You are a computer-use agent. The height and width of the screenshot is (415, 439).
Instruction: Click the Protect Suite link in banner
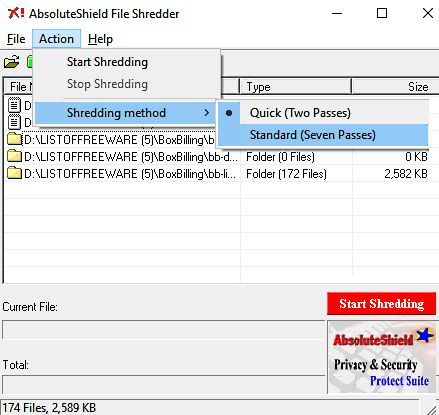point(399,381)
